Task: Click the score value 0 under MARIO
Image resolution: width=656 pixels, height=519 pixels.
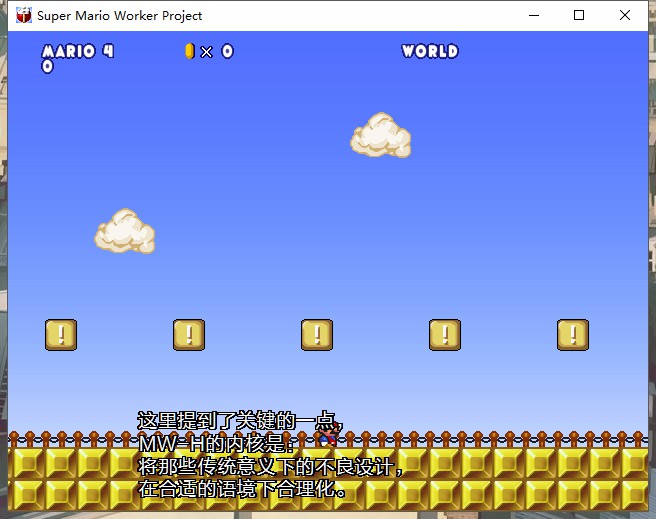Action: 48,66
